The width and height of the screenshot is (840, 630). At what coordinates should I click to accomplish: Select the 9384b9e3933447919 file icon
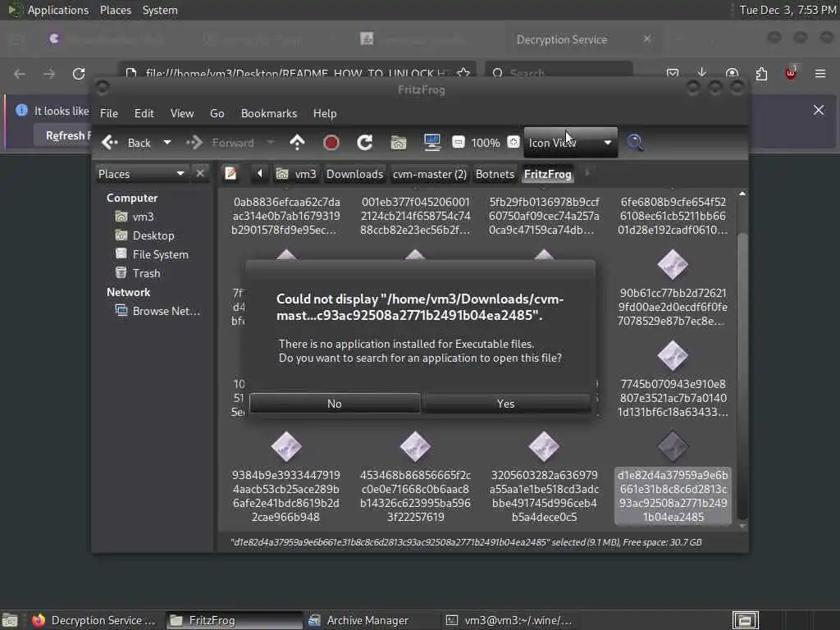coord(286,447)
